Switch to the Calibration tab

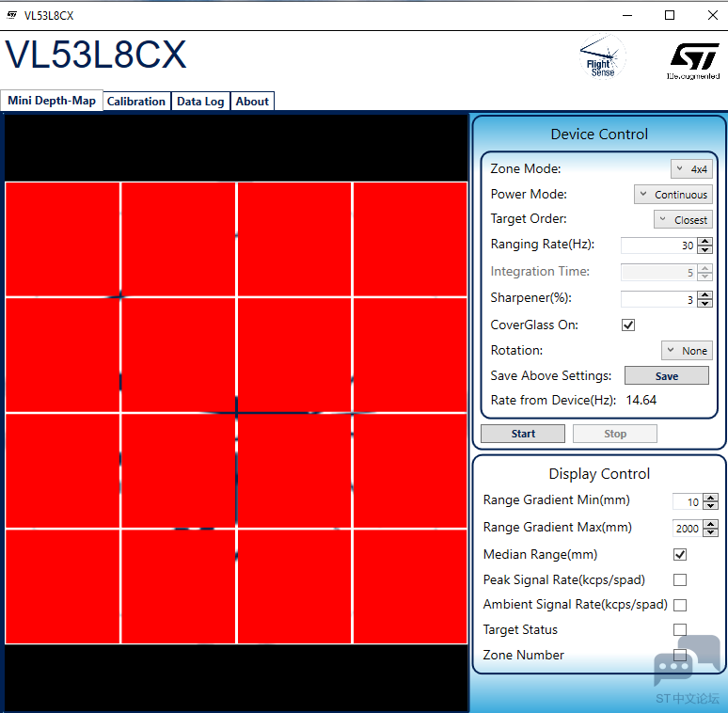(x=136, y=102)
